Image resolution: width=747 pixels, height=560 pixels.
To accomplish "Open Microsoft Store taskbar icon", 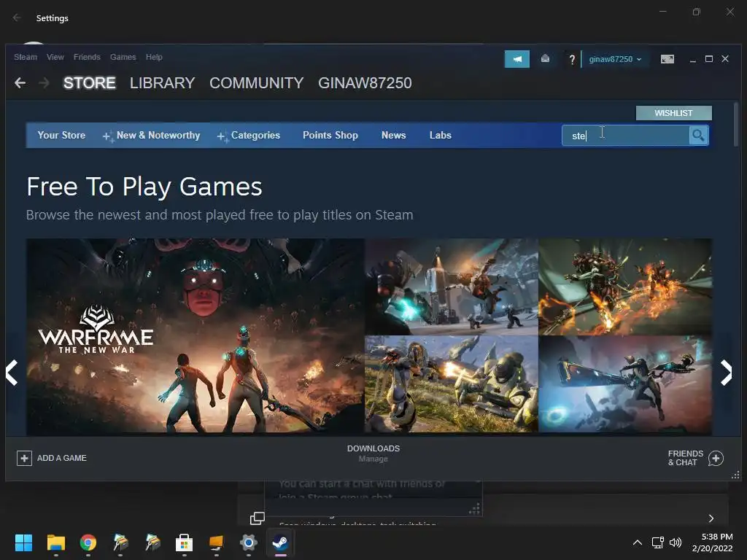I will 184,542.
